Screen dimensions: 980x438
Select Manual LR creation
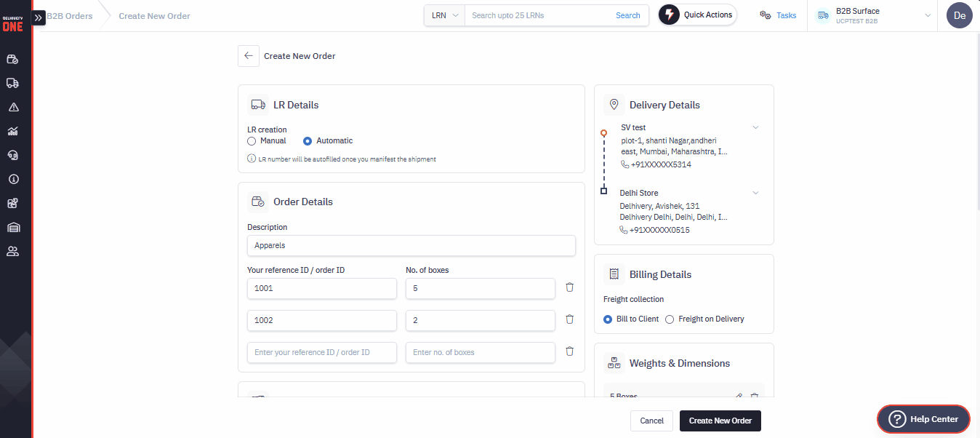coord(252,141)
